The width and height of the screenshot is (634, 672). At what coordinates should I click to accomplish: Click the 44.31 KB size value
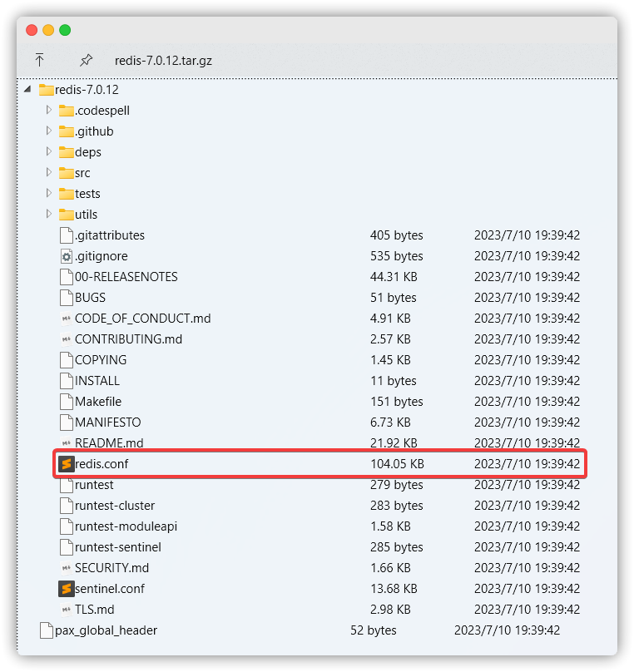[394, 276]
